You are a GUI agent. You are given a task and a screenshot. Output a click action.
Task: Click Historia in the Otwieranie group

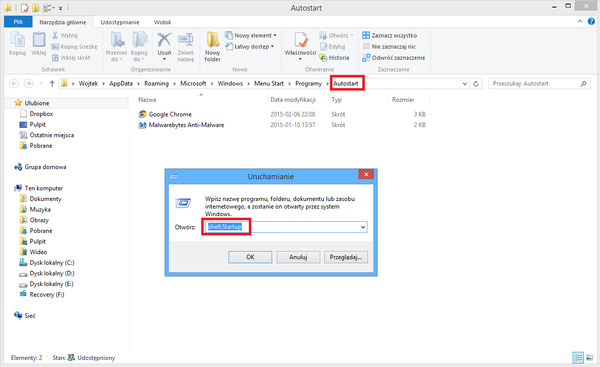(334, 58)
